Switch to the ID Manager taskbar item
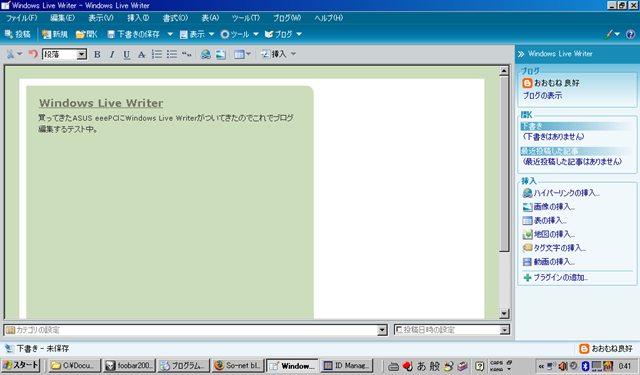 347,366
